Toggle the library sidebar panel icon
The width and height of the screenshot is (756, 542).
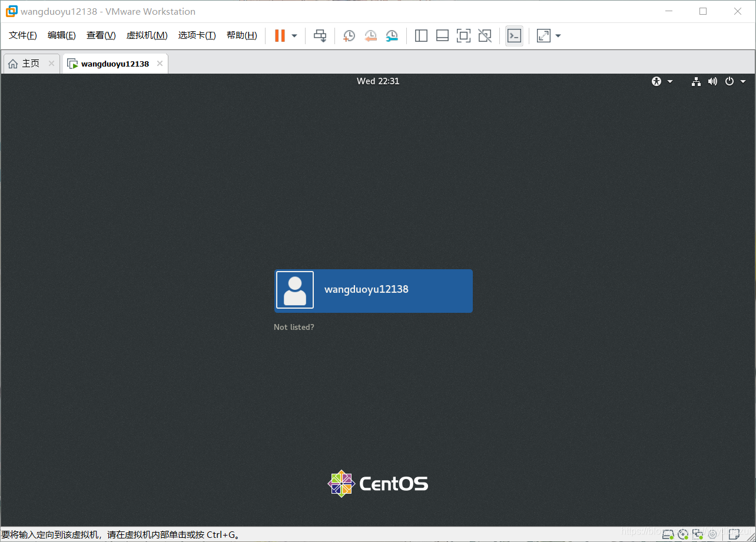click(x=421, y=36)
